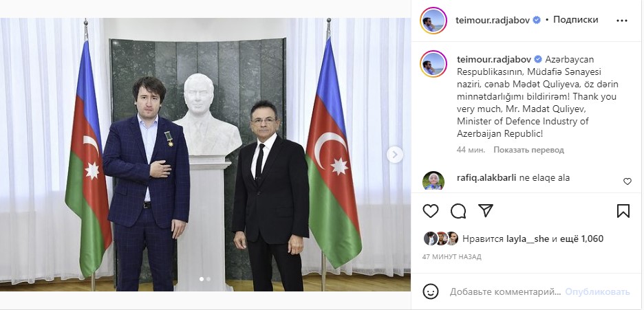
Task: Go to next photo with arrow
Action: (395, 155)
